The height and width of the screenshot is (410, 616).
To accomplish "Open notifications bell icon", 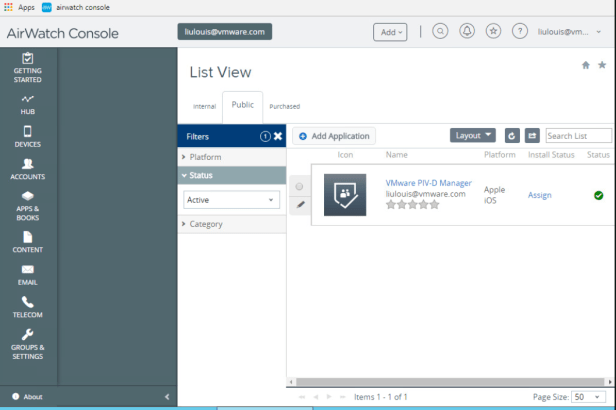I will [467, 31].
